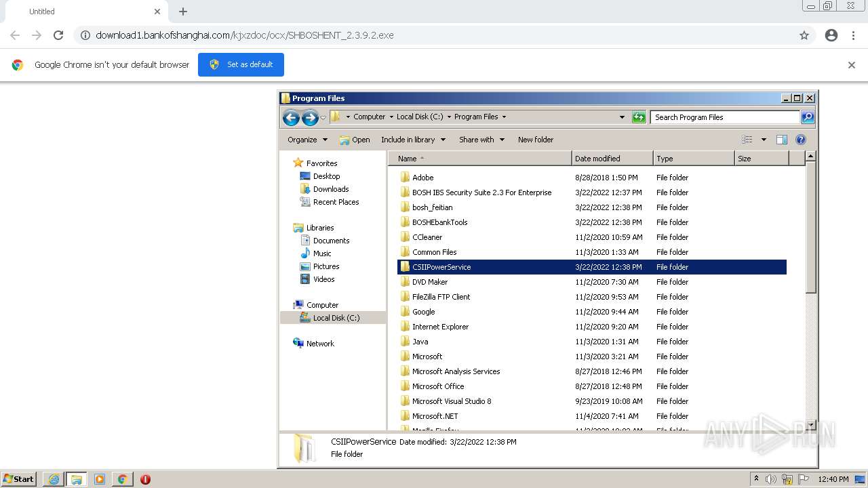Open the volume speaker tray icon
Image resolution: width=868 pixels, height=488 pixels.
(x=771, y=479)
